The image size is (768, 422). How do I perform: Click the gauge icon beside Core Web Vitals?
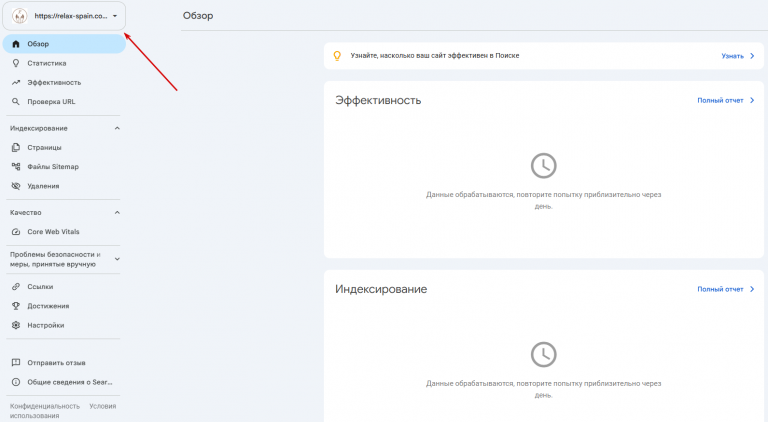coord(16,232)
